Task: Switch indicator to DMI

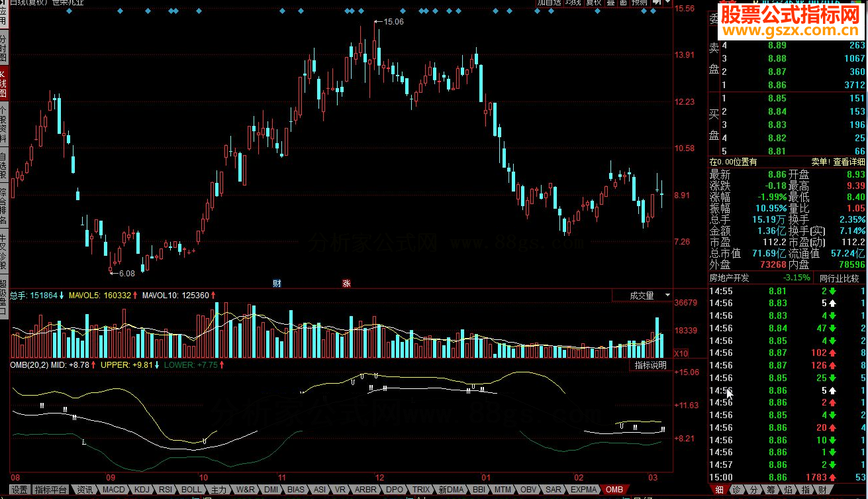Action: click(x=271, y=490)
